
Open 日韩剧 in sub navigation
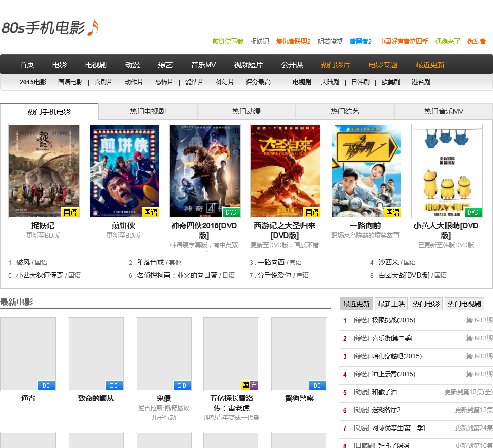point(361,82)
